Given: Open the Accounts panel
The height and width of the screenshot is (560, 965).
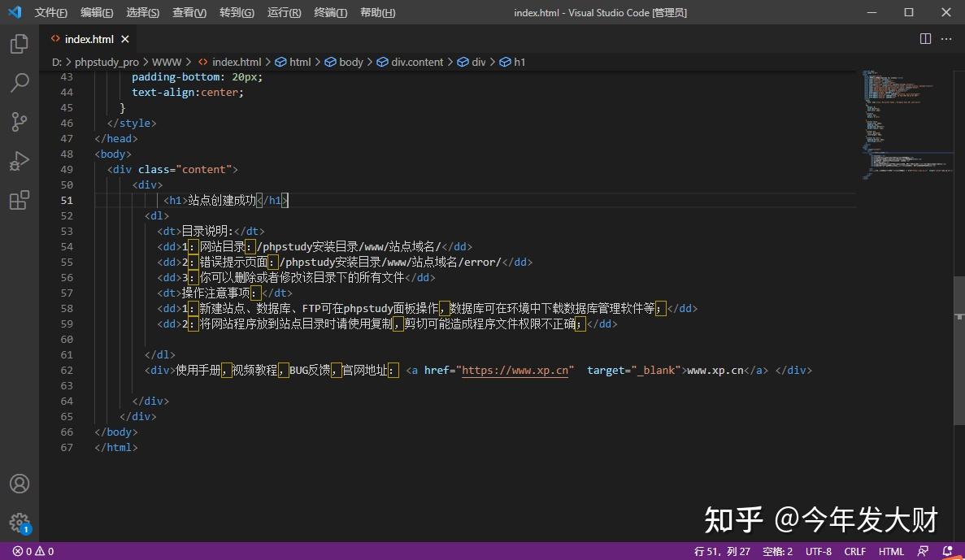Looking at the screenshot, I should click(x=19, y=483).
